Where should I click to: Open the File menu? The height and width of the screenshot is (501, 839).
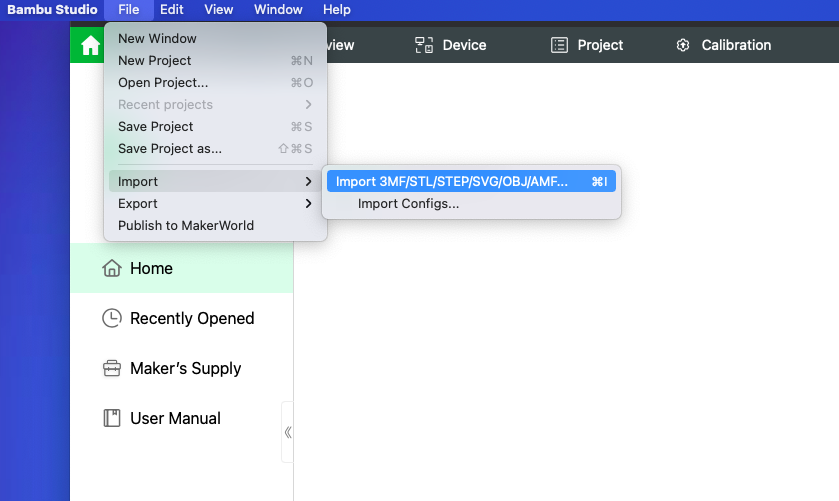tap(128, 10)
